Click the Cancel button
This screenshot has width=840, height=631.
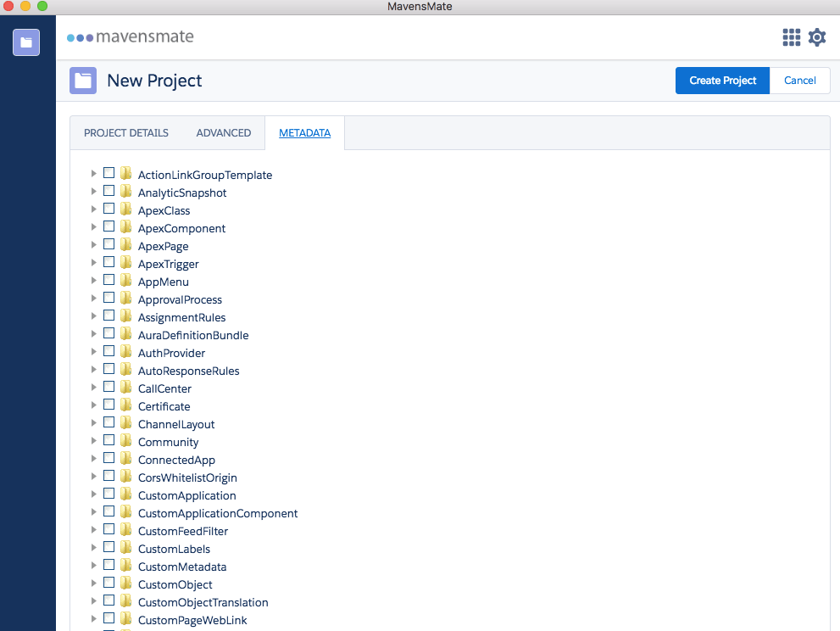[x=800, y=81]
